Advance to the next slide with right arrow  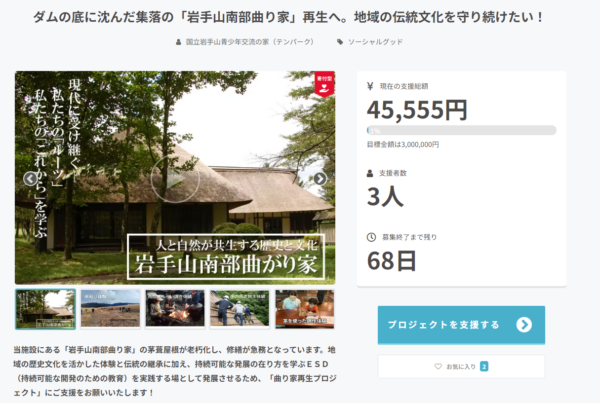click(320, 179)
